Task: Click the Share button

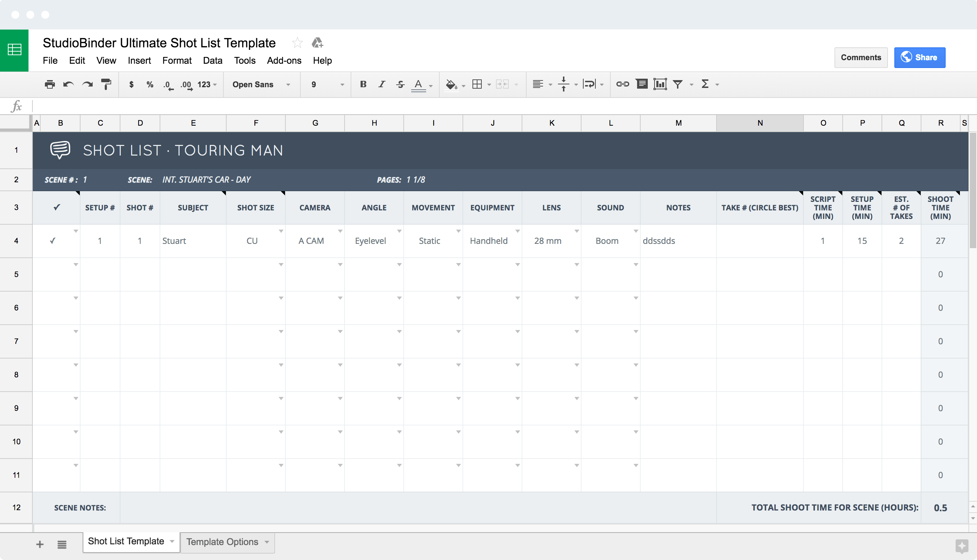Action: point(922,57)
